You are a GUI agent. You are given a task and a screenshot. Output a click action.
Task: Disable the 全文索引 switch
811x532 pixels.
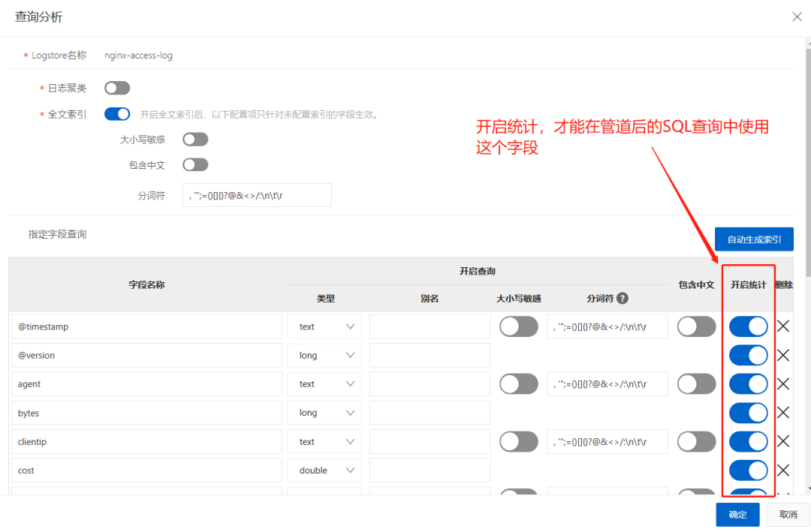[x=117, y=114]
